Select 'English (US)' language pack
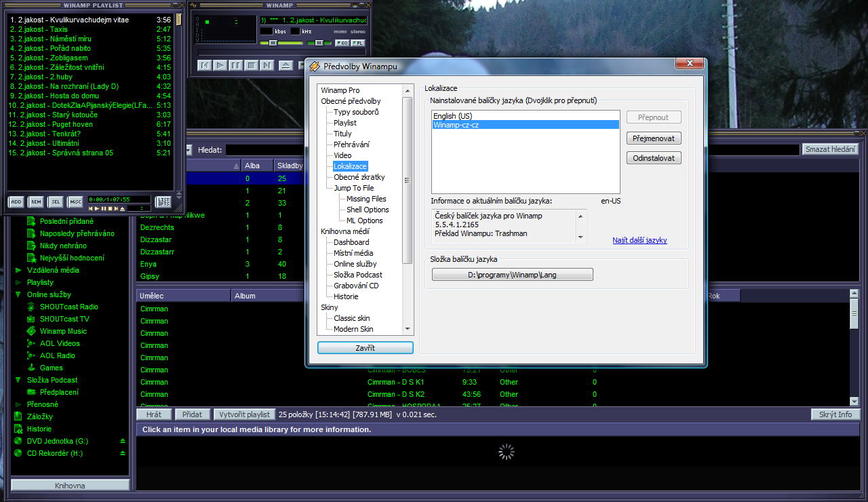 click(526, 116)
